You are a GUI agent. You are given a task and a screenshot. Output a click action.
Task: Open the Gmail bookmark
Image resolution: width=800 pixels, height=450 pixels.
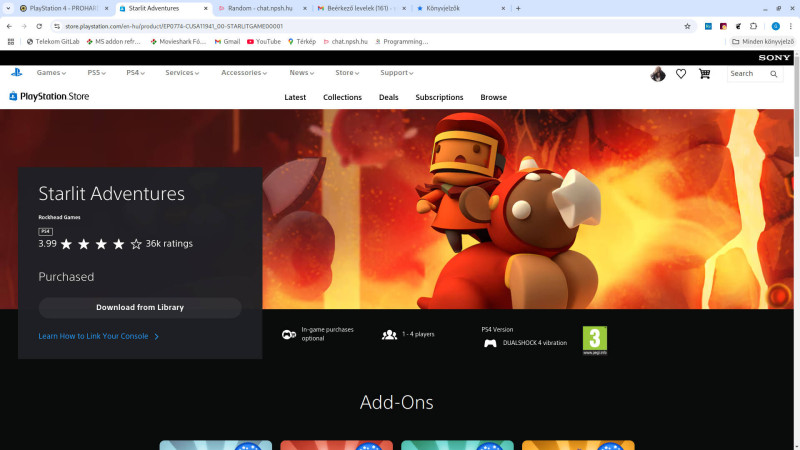point(227,41)
